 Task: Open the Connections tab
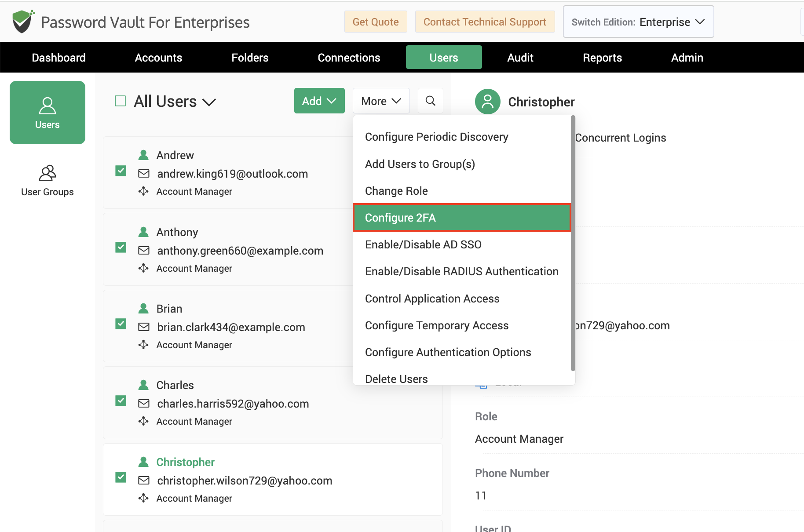pos(349,58)
